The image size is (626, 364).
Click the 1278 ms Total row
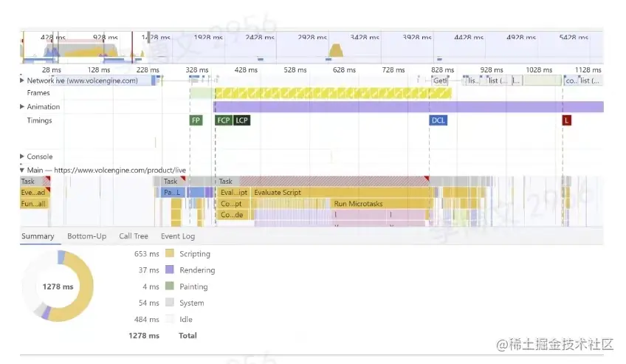coord(162,336)
